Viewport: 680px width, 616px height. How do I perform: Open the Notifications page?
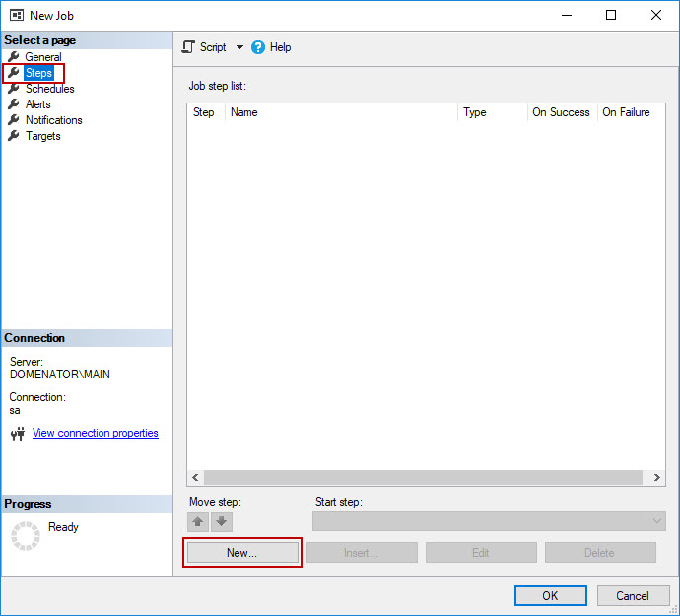coord(54,120)
